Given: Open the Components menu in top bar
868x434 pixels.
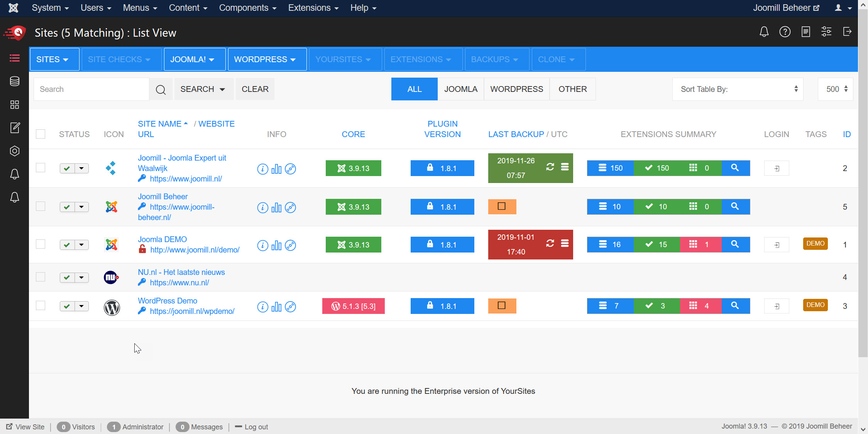Looking at the screenshot, I should pos(247,8).
